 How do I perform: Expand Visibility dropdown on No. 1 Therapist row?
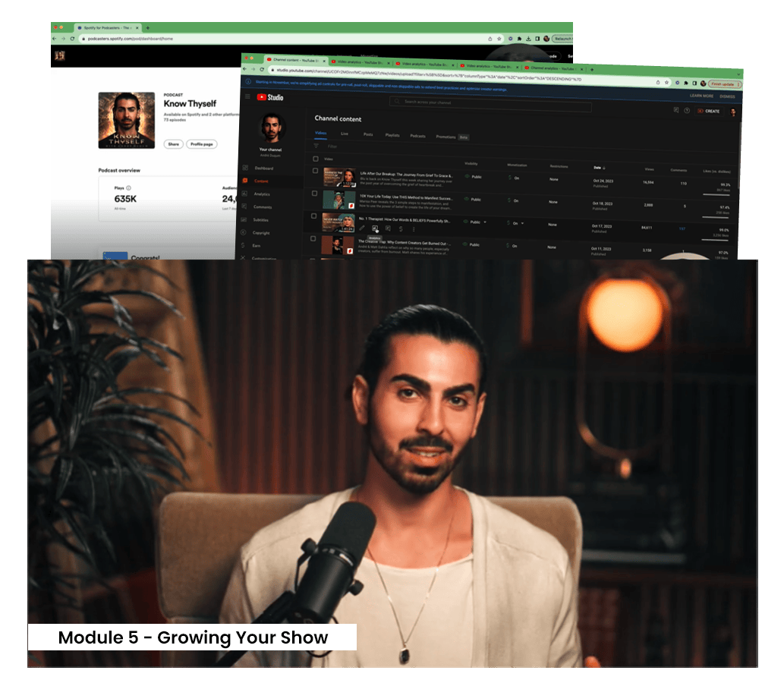point(486,222)
